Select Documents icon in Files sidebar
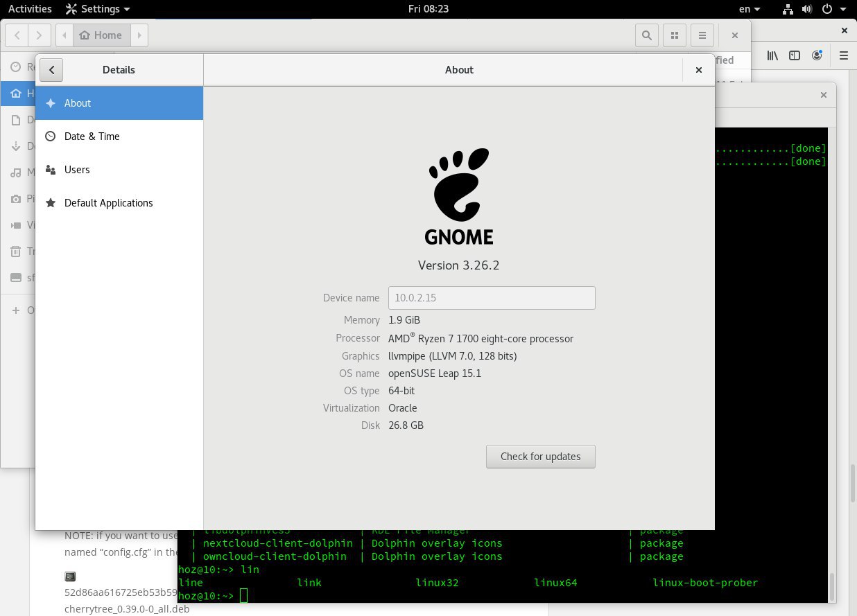The height and width of the screenshot is (616, 857). [16, 120]
